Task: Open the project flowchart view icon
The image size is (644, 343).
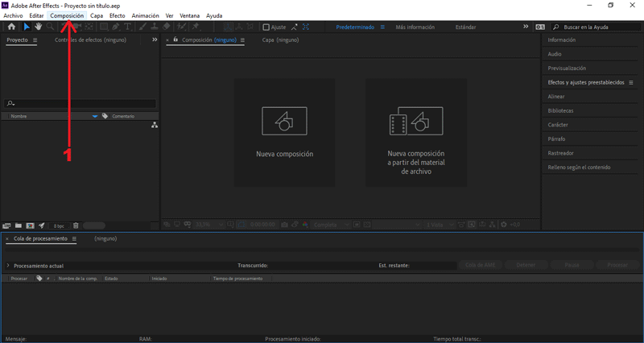Action: (x=155, y=126)
